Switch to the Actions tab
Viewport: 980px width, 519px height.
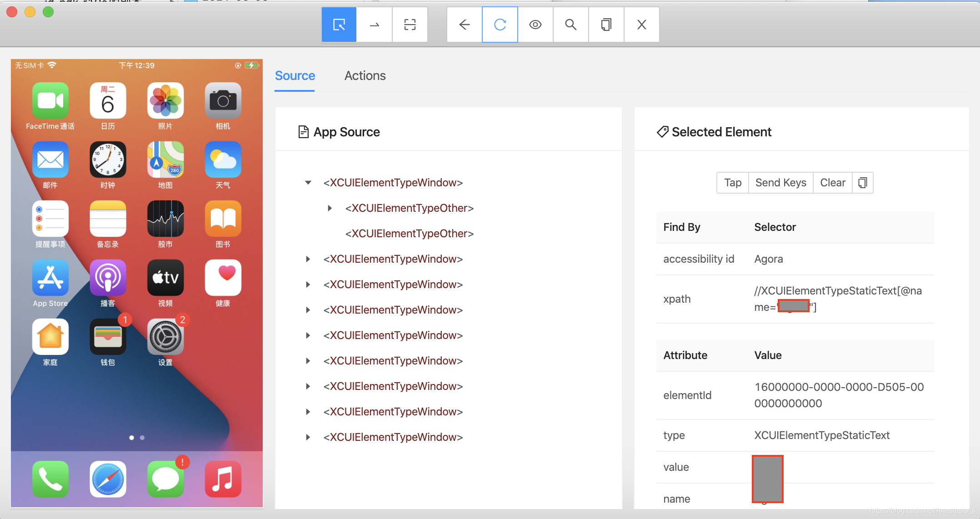(x=365, y=75)
